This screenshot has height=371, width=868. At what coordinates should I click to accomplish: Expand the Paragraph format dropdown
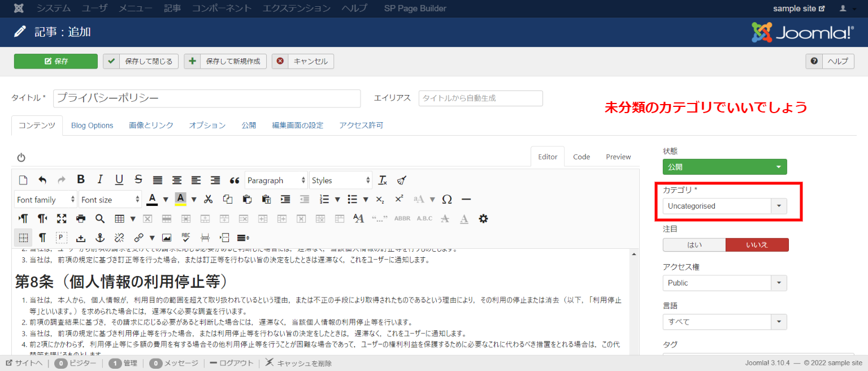pyautogui.click(x=276, y=180)
